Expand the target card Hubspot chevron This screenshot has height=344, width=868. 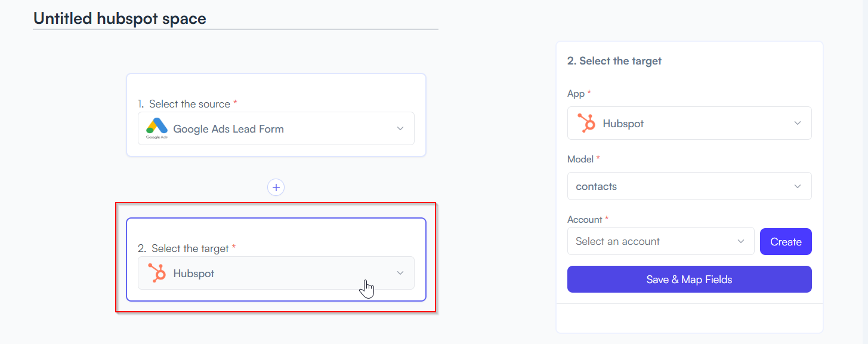(400, 273)
